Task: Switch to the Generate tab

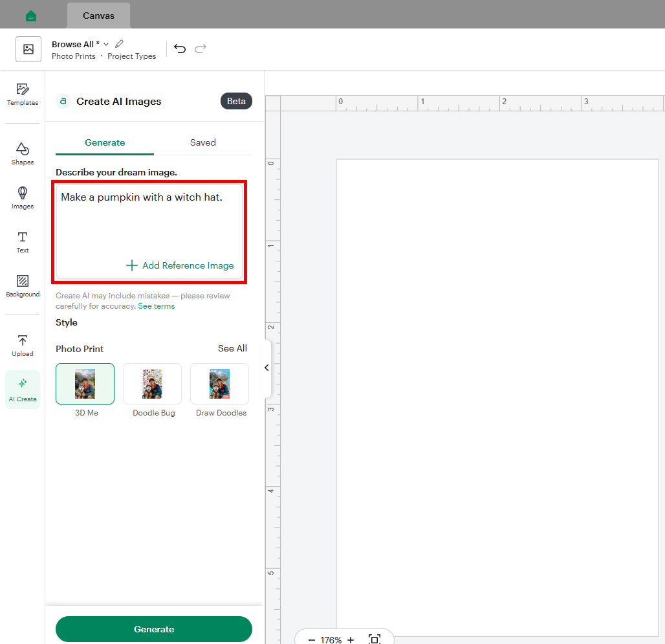Action: (x=105, y=142)
